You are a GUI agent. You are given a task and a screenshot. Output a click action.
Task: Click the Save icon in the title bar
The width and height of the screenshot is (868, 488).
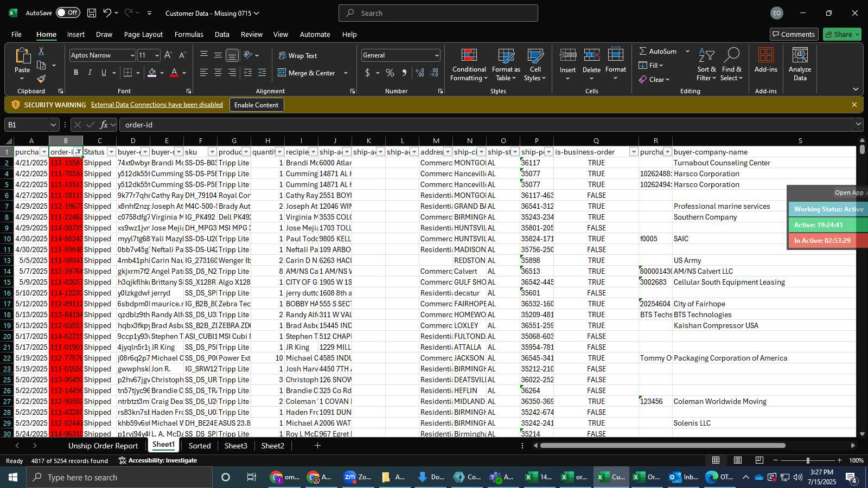coord(92,13)
